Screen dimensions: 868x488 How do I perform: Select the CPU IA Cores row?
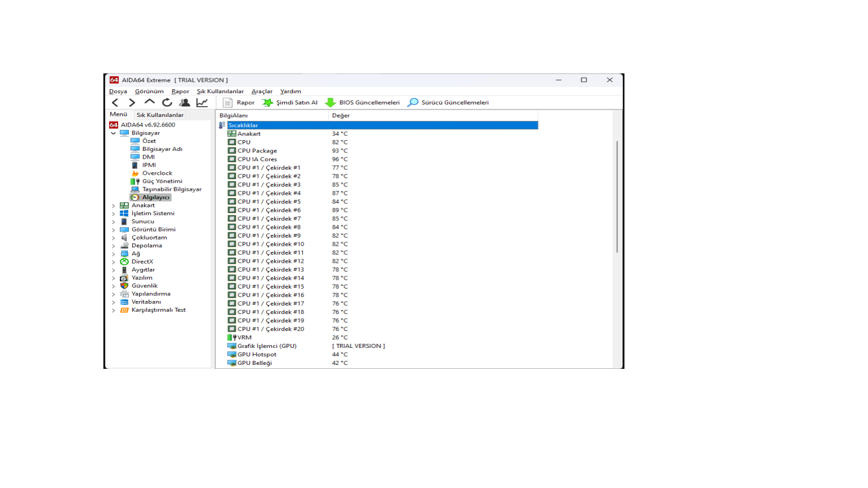[x=378, y=159]
